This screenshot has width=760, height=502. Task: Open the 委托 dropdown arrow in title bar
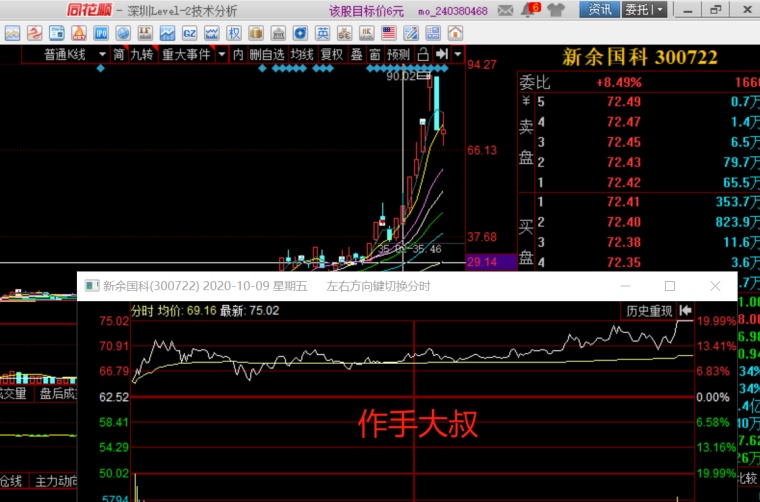point(660,9)
